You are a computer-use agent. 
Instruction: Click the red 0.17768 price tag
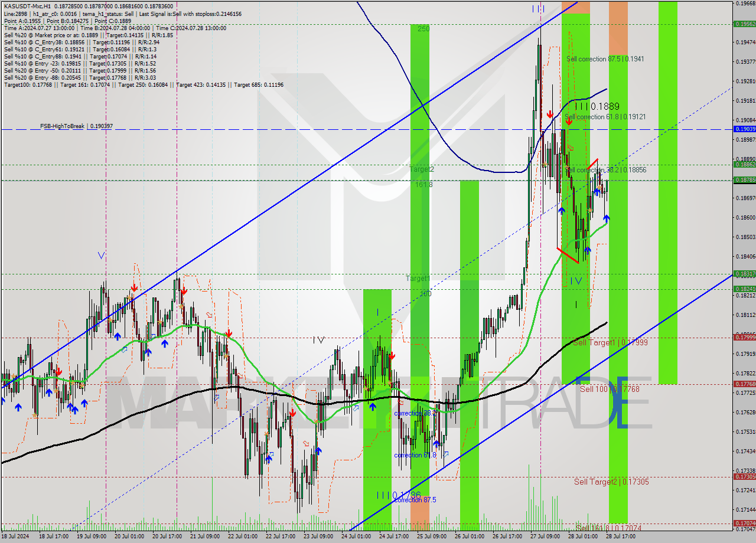pos(744,384)
